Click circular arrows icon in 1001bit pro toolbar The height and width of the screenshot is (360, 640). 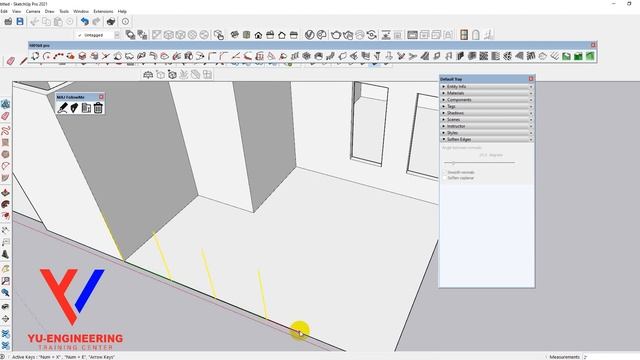pyautogui.click(x=35, y=56)
